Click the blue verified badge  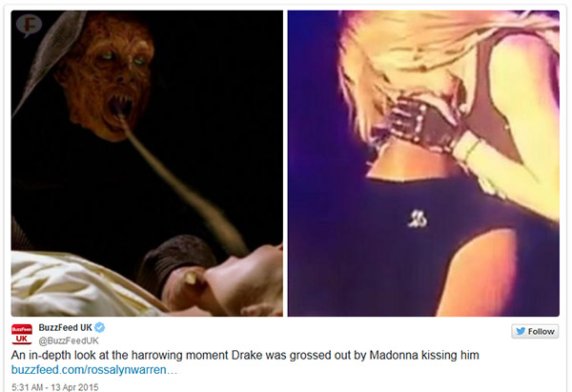pyautogui.click(x=99, y=327)
